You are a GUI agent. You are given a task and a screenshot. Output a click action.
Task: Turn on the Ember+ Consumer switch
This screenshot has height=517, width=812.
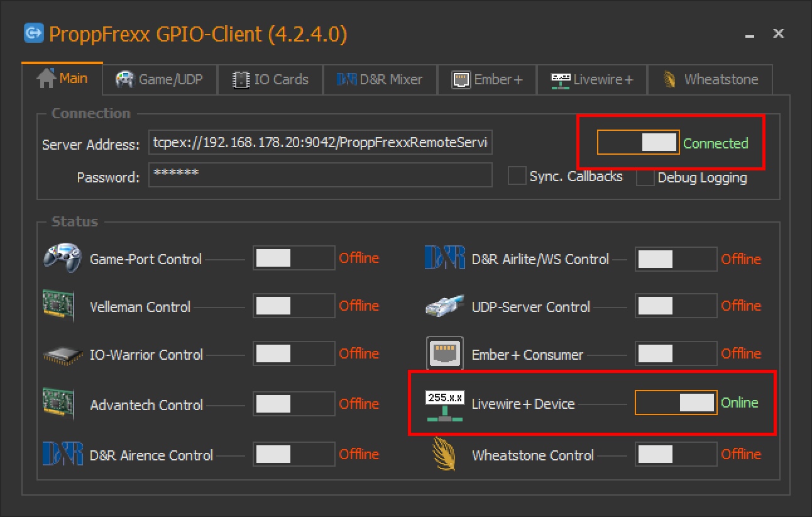(676, 354)
